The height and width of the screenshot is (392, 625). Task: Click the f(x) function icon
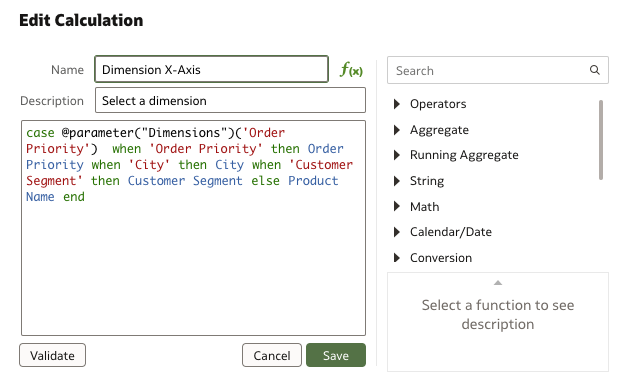click(351, 69)
